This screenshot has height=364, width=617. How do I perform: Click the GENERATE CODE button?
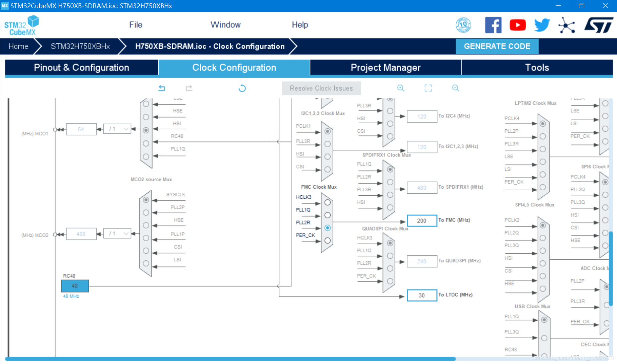pos(497,46)
